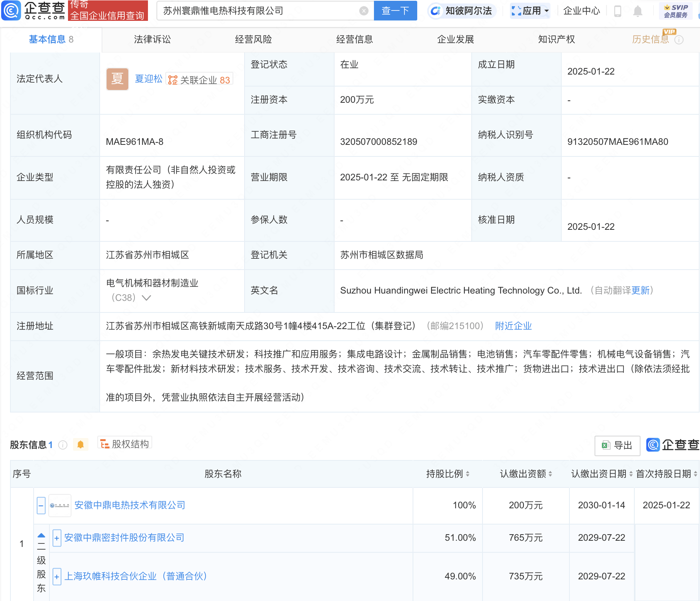Viewport: 700px width, 601px height.
Task: Click info icon beside 股东信息
Action: coord(63,445)
